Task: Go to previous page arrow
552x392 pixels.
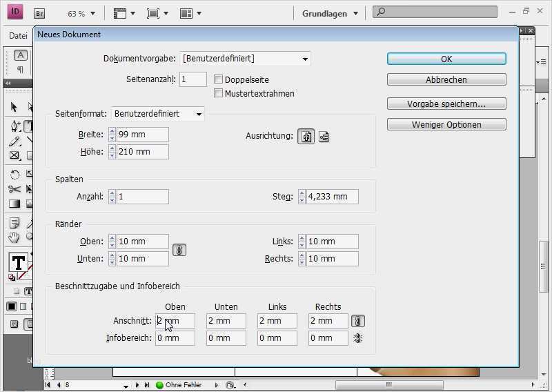Action: click(59, 385)
